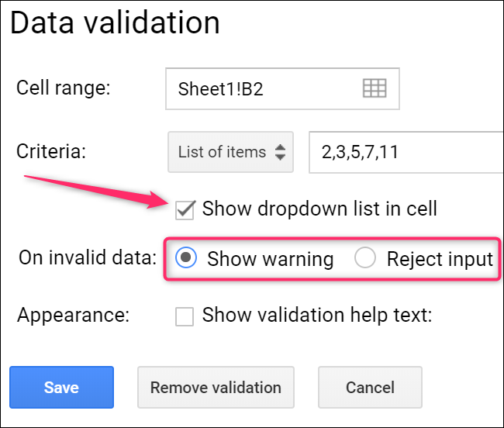
Task: Focus the items list field containing 2,3,5,7,11
Action: (403, 152)
